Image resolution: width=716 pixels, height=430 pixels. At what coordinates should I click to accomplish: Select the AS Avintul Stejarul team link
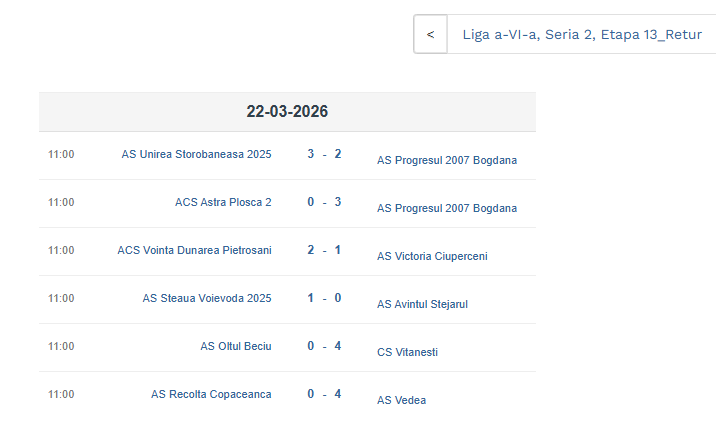coord(422,304)
